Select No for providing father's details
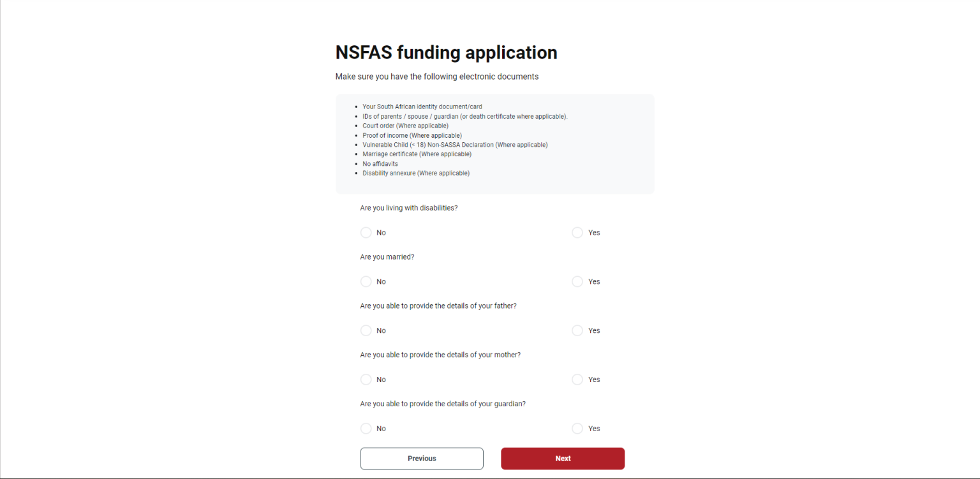 click(366, 330)
